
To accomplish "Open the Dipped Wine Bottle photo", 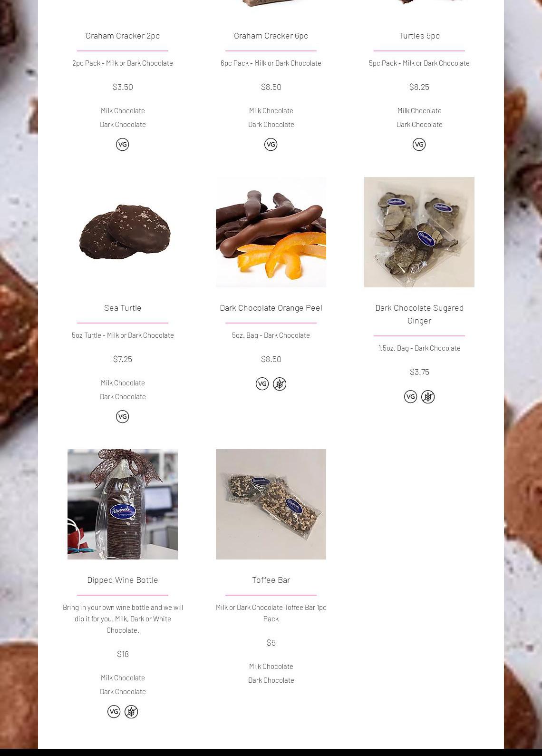I will [123, 504].
